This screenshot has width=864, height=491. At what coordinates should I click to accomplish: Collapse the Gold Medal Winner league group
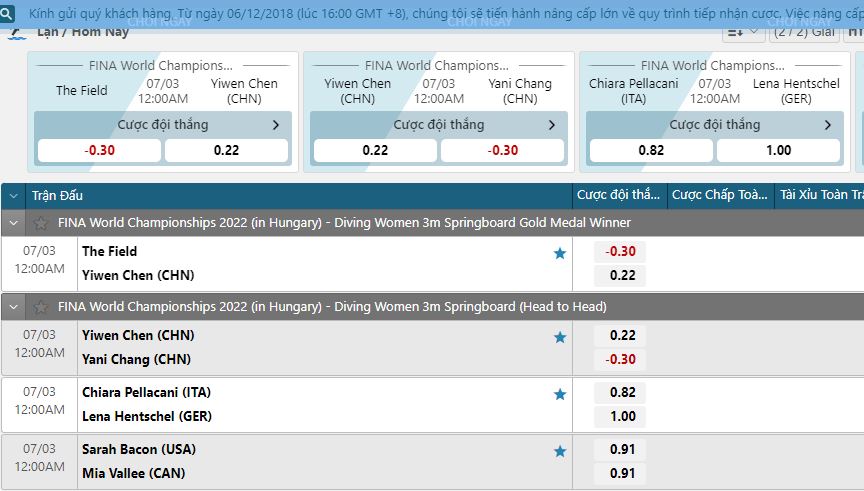13,223
